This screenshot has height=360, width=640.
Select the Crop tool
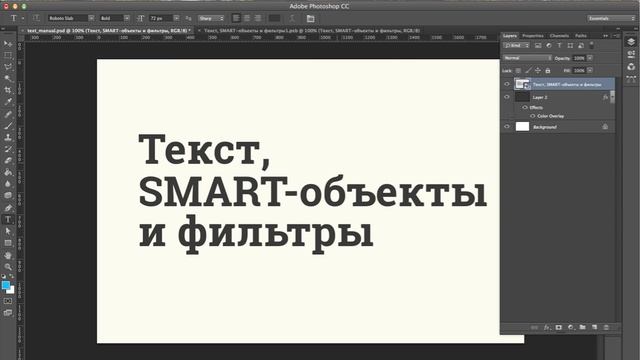(x=8, y=90)
